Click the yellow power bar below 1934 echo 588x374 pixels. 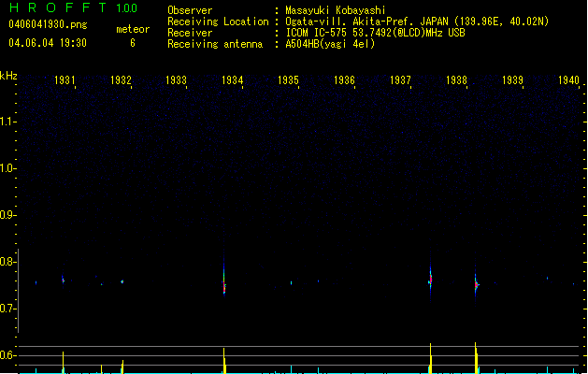point(224,361)
